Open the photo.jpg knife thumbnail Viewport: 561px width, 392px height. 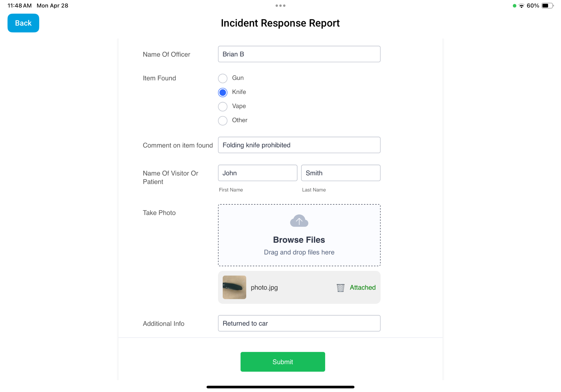[234, 287]
